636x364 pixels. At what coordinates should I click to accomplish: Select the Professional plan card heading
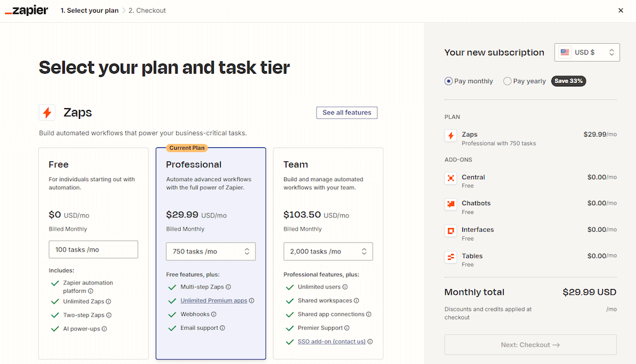point(193,165)
